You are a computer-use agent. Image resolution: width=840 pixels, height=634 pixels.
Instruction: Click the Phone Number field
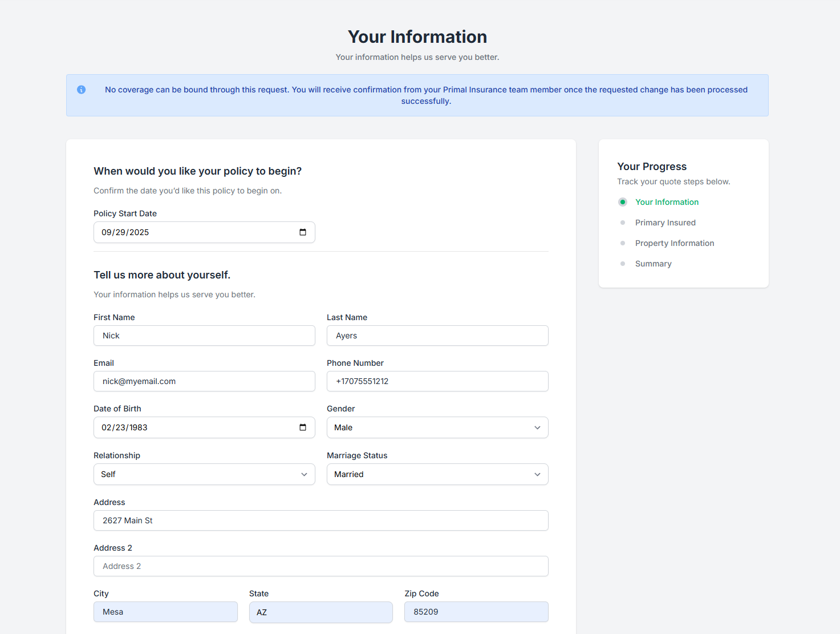tap(437, 381)
